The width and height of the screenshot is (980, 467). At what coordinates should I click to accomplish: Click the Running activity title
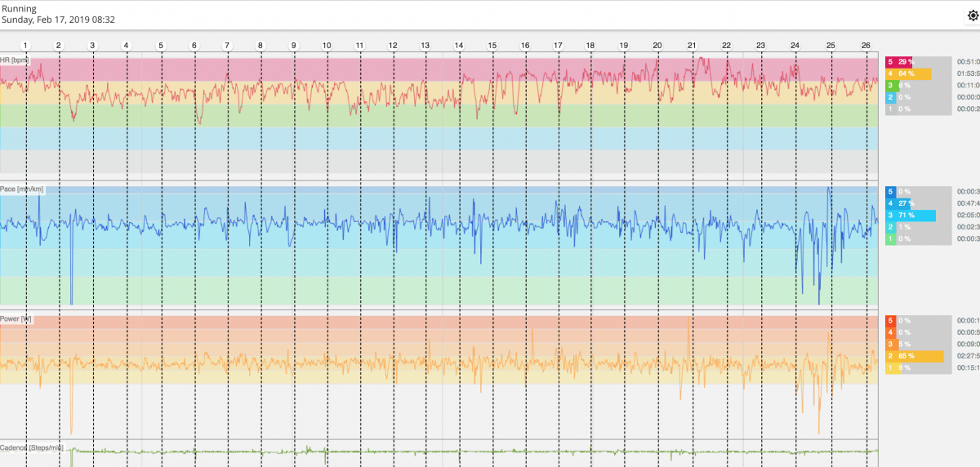(19, 9)
